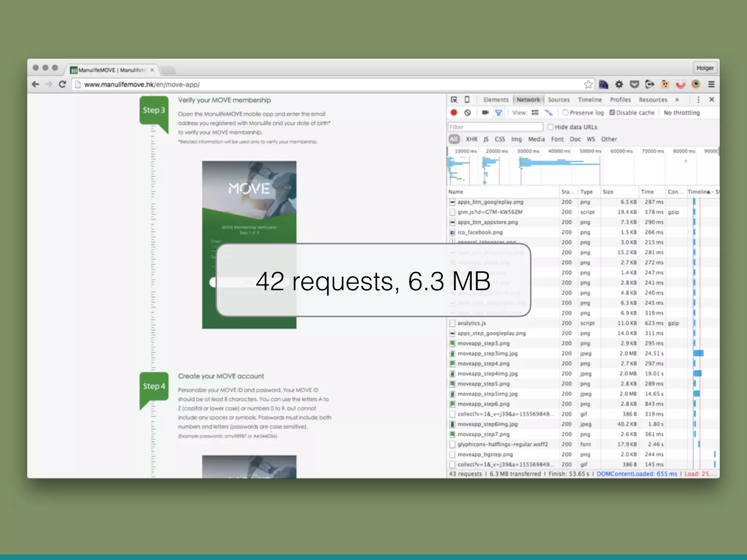Check the Hide data URLs checkbox
This screenshot has width=747, height=560.
point(551,127)
